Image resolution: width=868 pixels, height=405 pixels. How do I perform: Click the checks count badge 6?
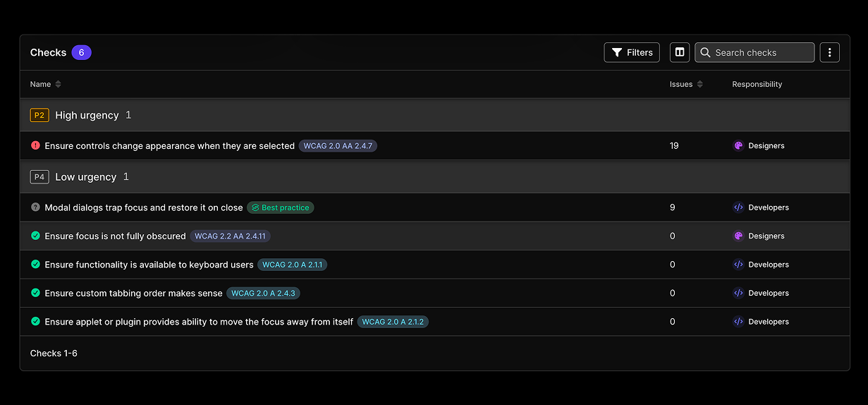81,52
